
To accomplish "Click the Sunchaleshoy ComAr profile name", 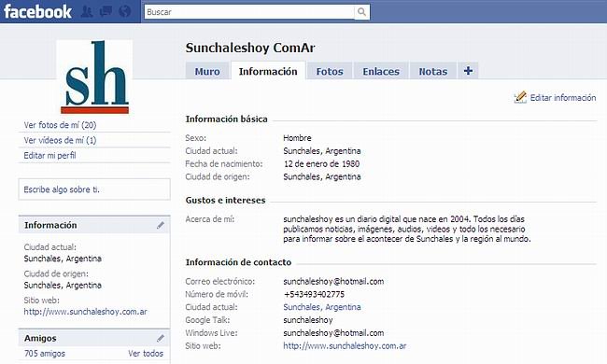I will click(250, 48).
